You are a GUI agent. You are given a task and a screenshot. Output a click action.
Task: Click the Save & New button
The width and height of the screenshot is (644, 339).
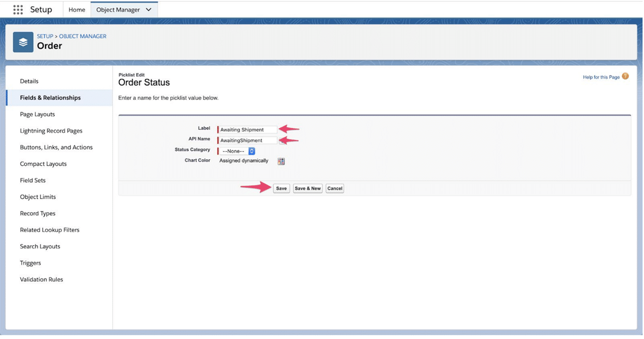pos(308,189)
